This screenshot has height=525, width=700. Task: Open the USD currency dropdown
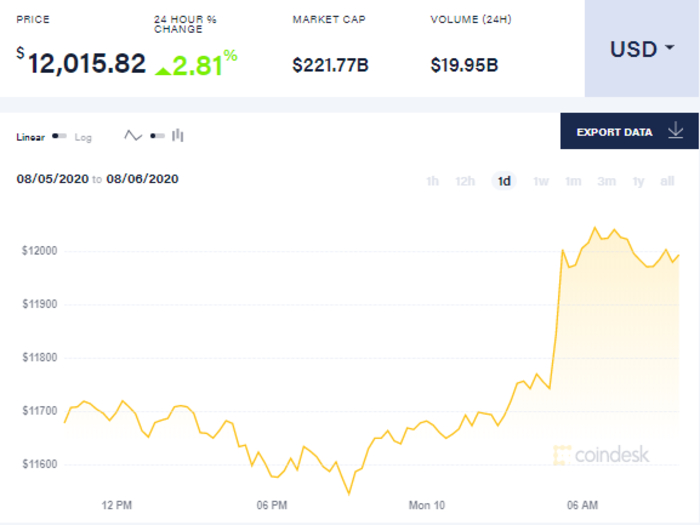[641, 49]
